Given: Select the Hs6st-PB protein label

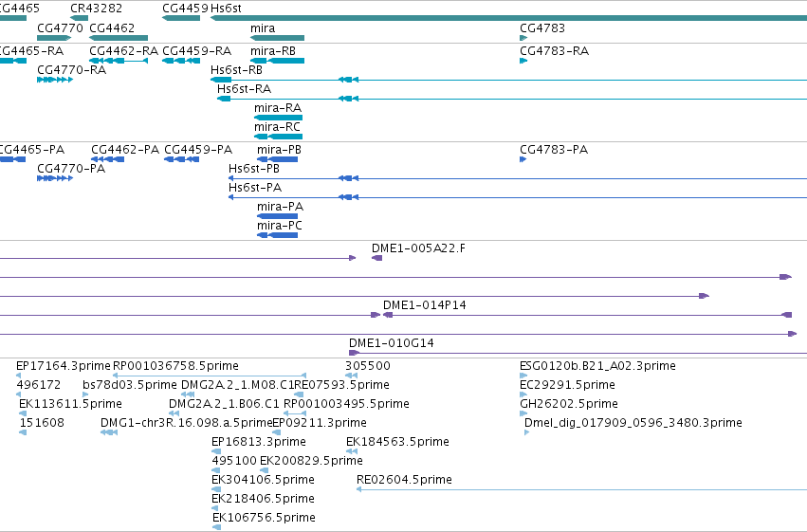Looking at the screenshot, I should (254, 168).
